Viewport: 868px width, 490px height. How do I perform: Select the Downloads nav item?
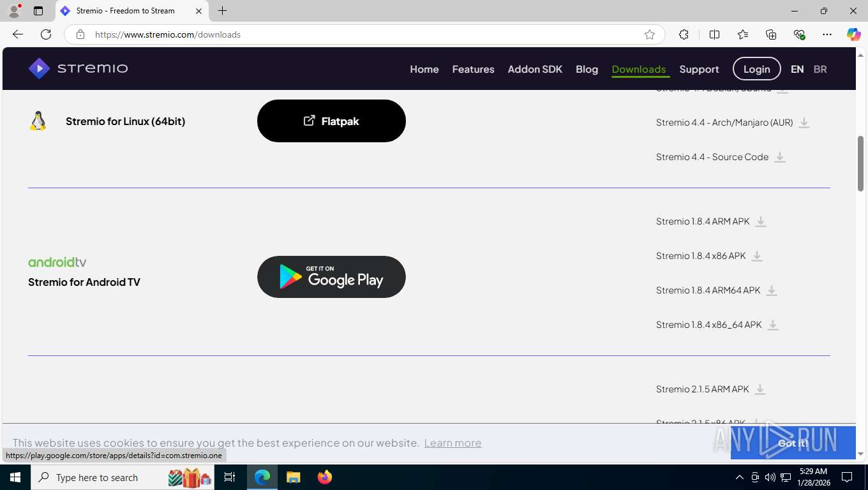tap(639, 69)
